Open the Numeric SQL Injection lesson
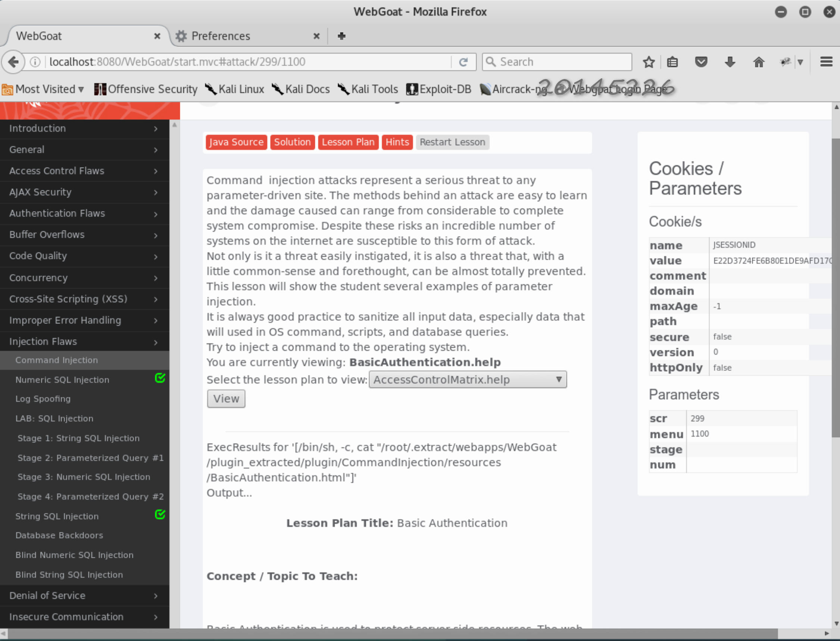This screenshot has width=840, height=641. point(62,380)
